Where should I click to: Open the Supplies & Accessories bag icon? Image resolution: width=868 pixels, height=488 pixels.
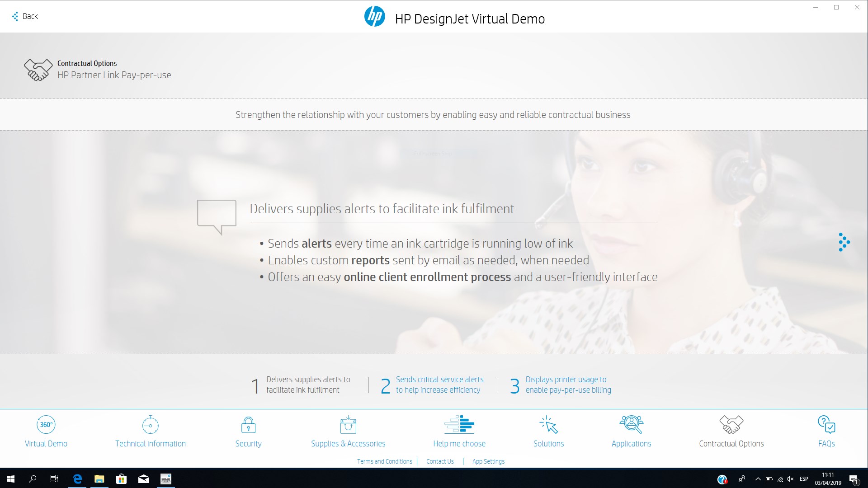point(348,425)
